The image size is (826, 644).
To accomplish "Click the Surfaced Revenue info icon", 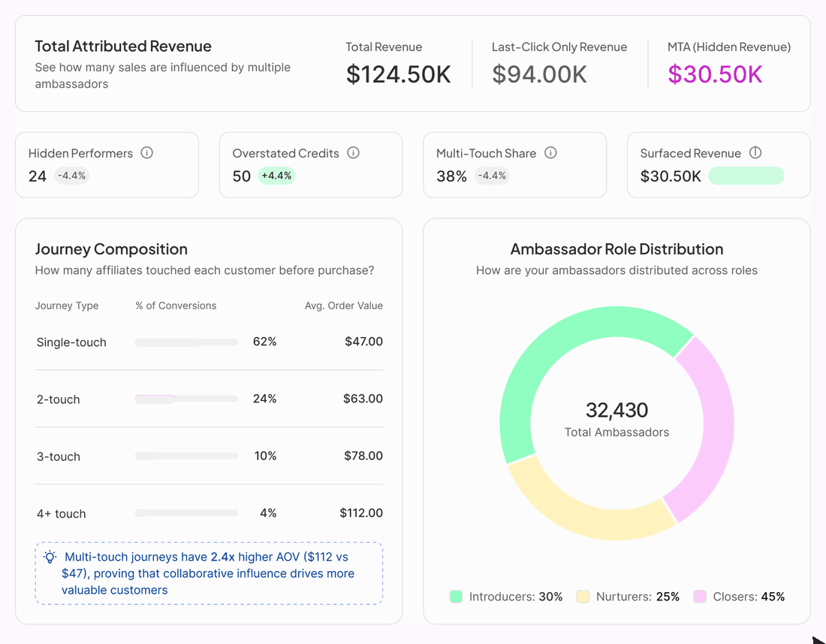I will click(755, 152).
